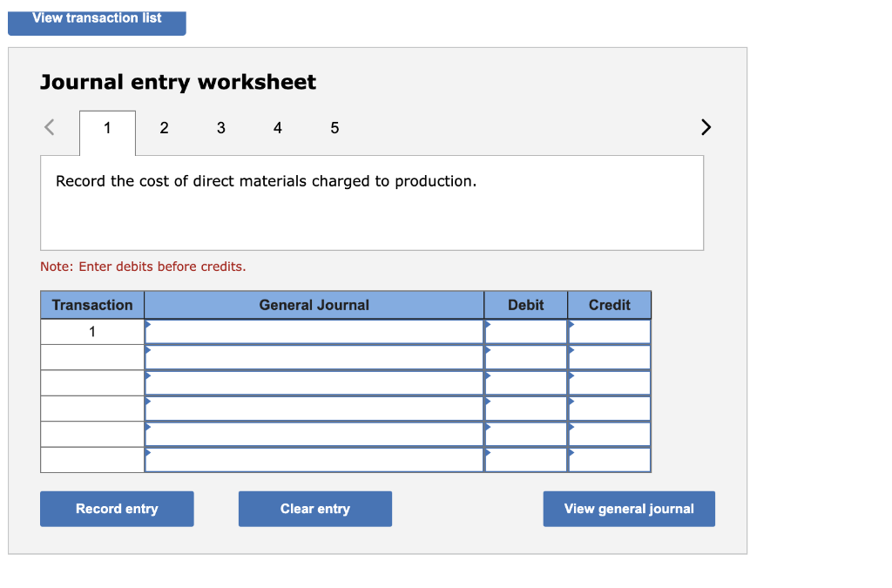Click the last row Credit field
892x588 pixels.
[609, 460]
